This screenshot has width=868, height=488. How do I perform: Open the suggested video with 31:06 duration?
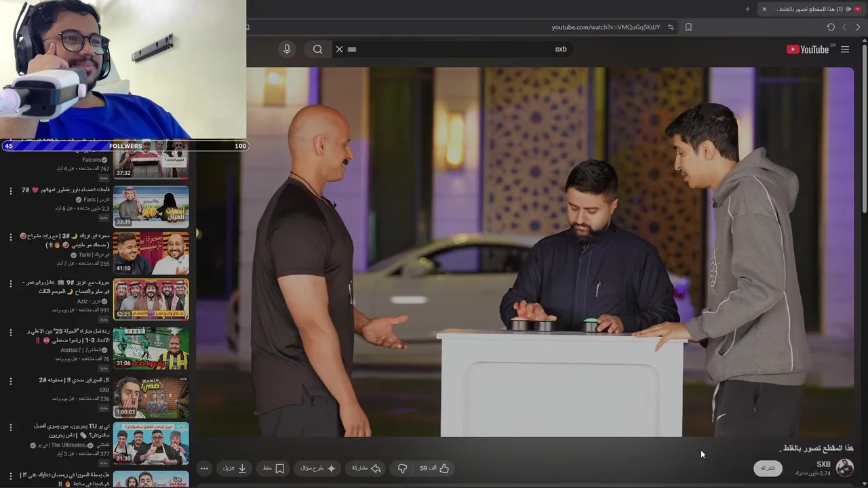pos(151,348)
